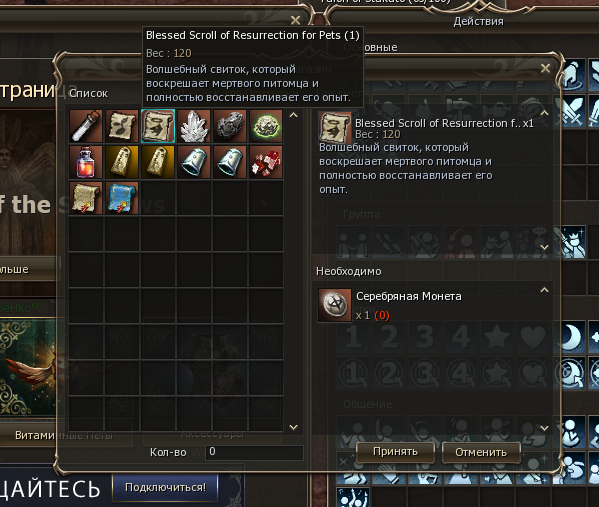Screen dimensions: 599x507
Task: Choose the blue scroll with seal
Action: (122, 198)
